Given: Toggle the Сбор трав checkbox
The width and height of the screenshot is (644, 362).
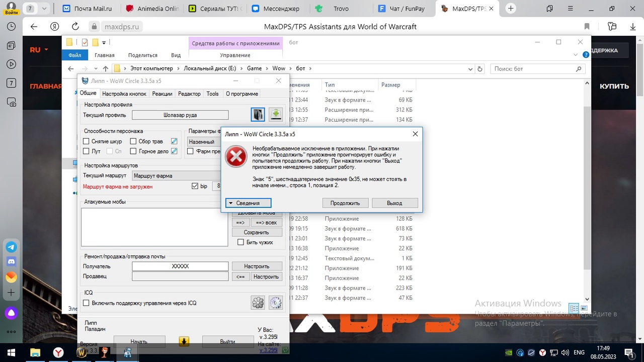Looking at the screenshot, I should [x=133, y=141].
